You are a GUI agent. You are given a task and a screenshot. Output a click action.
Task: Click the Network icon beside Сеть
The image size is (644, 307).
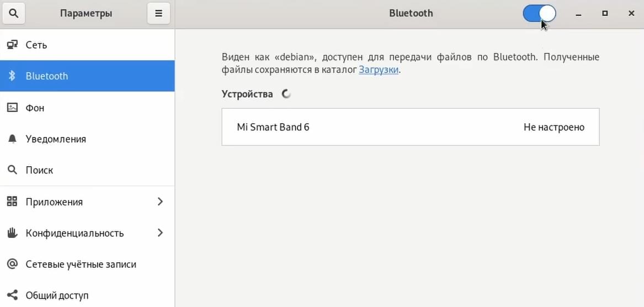(x=13, y=44)
